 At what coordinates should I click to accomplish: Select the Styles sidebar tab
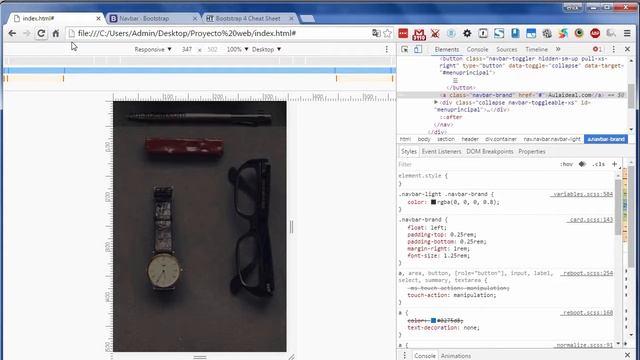pyautogui.click(x=409, y=151)
